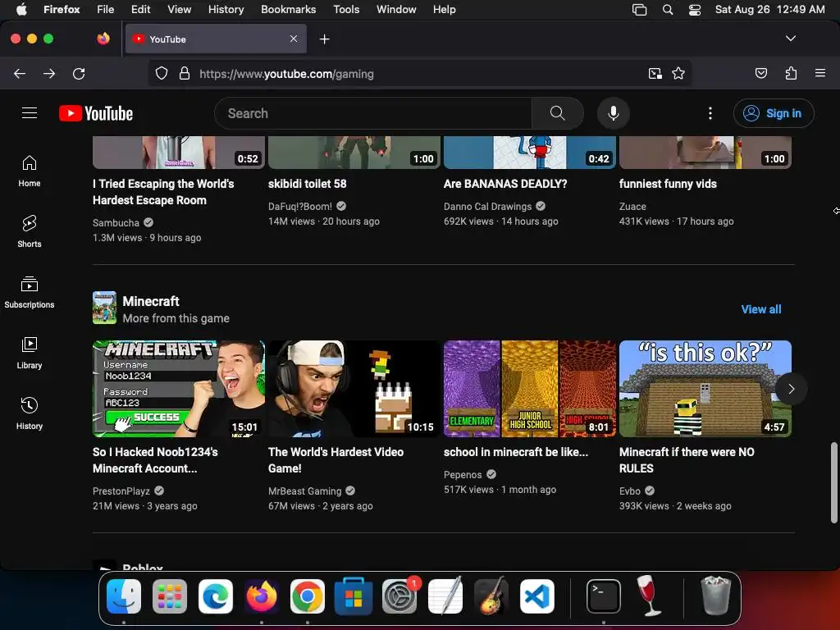Go to Home in sidebar
This screenshot has width=840, height=630.
[30, 171]
